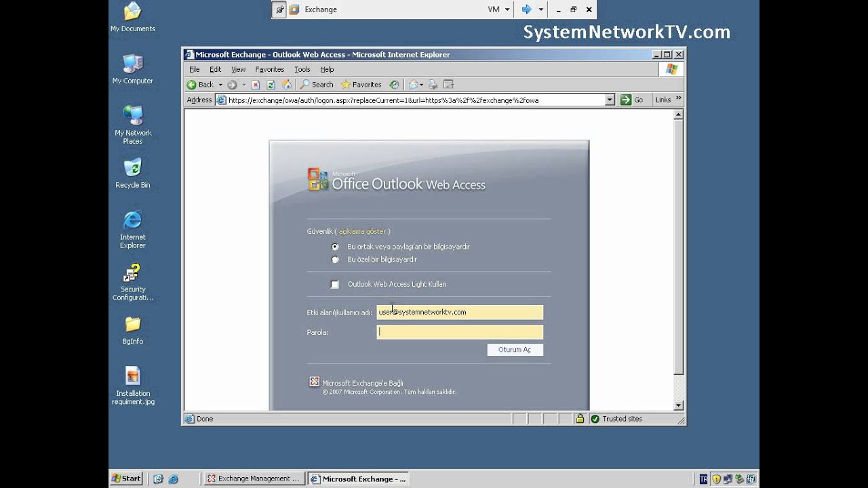This screenshot has height=488, width=868.
Task: Click the TR language indicator in tray
Action: click(x=703, y=479)
